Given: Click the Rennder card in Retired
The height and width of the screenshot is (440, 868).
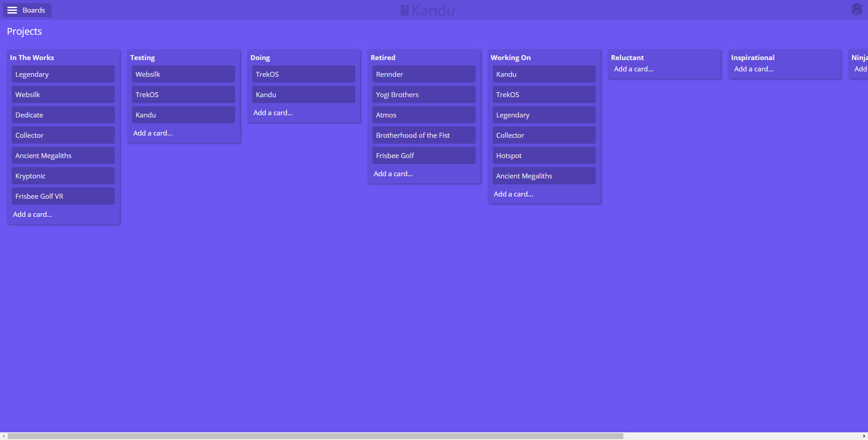Looking at the screenshot, I should [424, 74].
